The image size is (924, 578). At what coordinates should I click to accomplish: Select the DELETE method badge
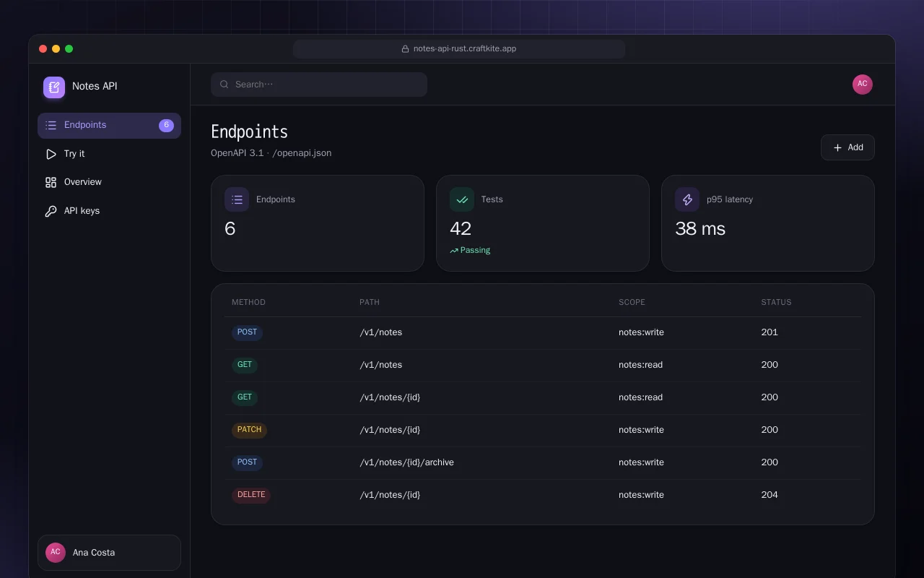pos(251,495)
